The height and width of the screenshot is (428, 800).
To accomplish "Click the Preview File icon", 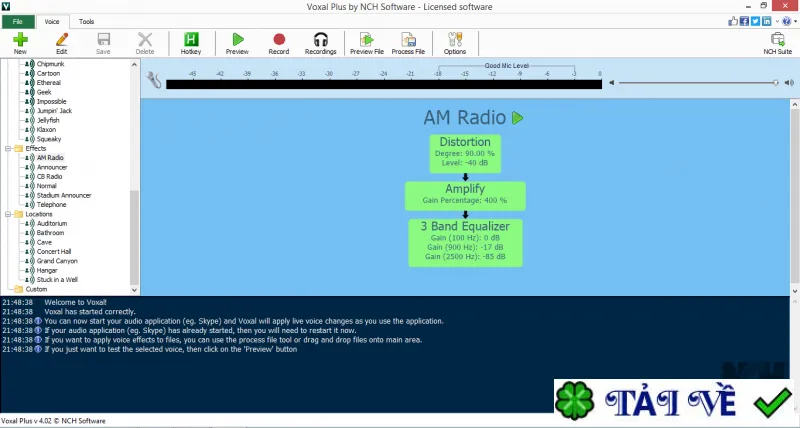I will 367,43.
